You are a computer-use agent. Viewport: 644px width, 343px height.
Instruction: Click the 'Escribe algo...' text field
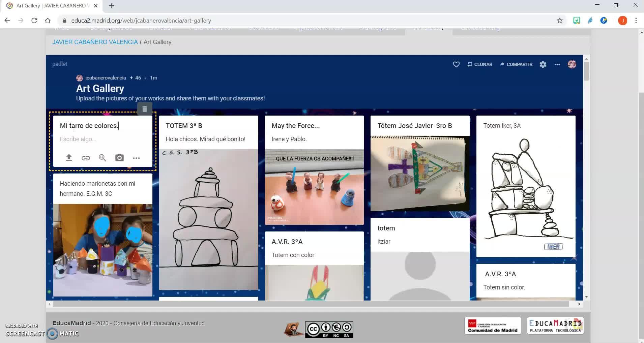(101, 139)
